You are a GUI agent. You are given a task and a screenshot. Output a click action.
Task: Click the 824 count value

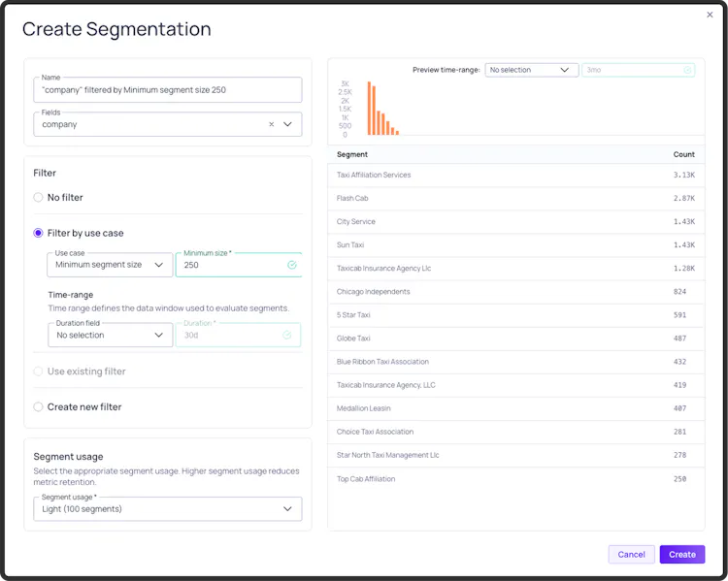[x=679, y=292]
